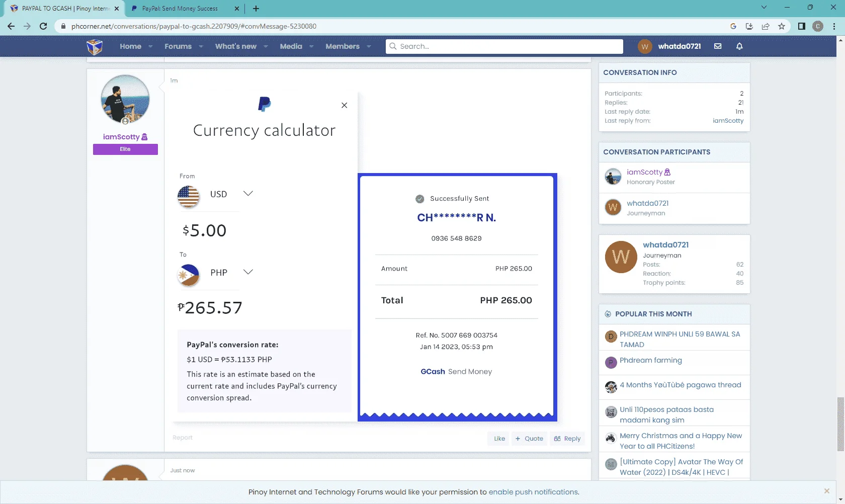845x504 pixels.
Task: Open the 4 Months YoùTùbé pagawa thread
Action: (x=681, y=385)
